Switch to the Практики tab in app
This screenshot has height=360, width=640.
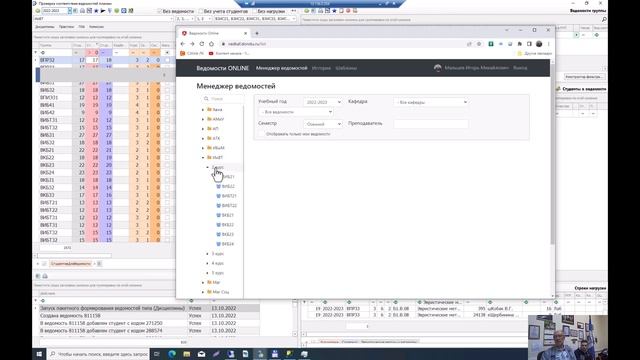66,27
